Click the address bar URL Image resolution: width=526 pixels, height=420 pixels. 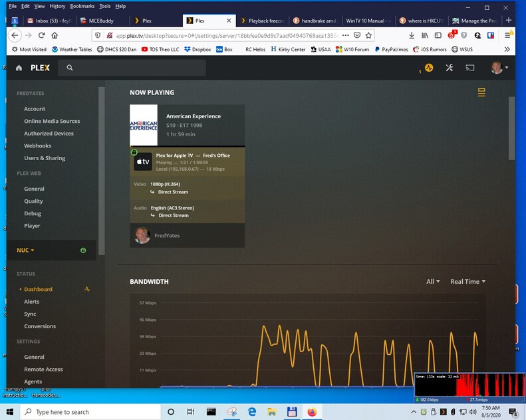[x=227, y=35]
